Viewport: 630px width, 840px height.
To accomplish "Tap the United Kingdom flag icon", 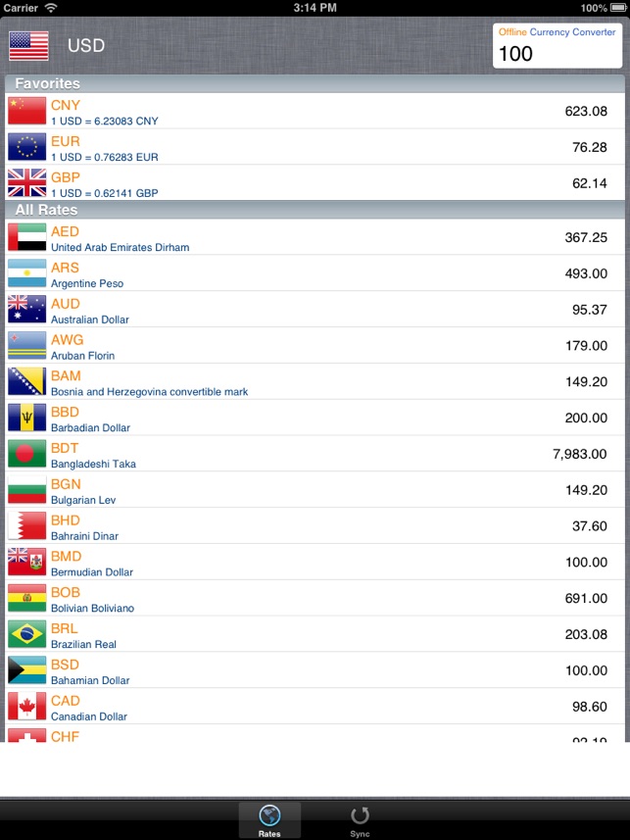I will click(x=26, y=182).
